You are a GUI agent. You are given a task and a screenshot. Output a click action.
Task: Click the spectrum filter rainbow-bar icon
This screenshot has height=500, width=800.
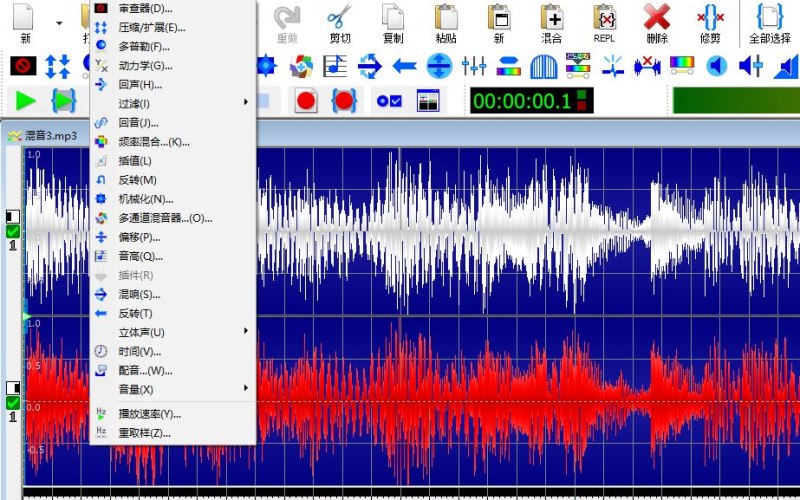509,66
